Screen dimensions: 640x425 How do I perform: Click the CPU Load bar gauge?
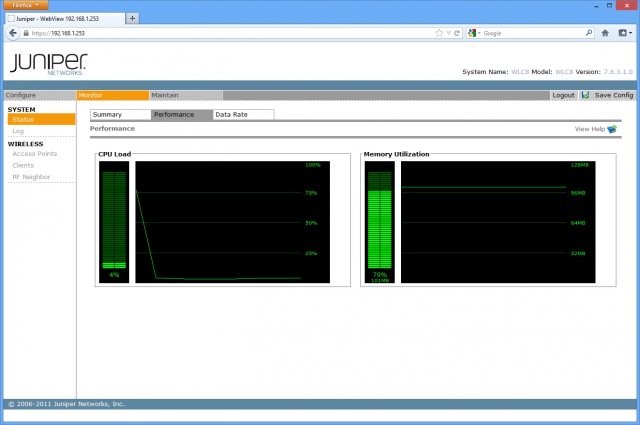(114, 220)
